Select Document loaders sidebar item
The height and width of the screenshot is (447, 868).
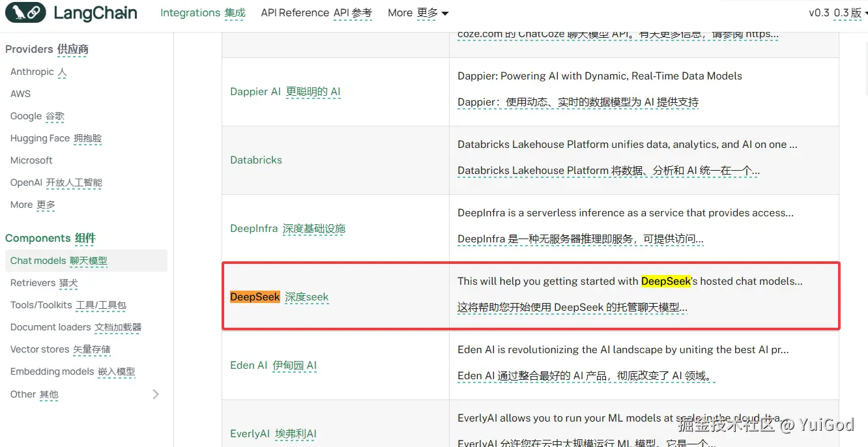point(76,327)
